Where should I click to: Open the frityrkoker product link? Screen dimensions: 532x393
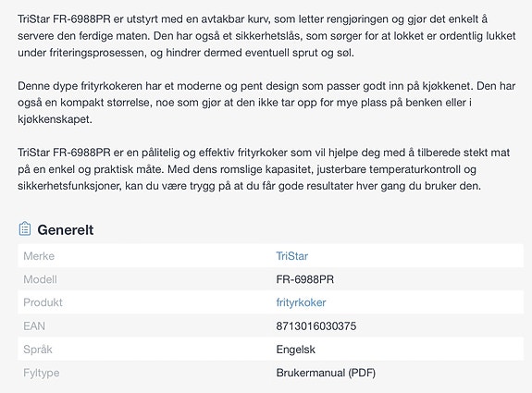point(301,302)
